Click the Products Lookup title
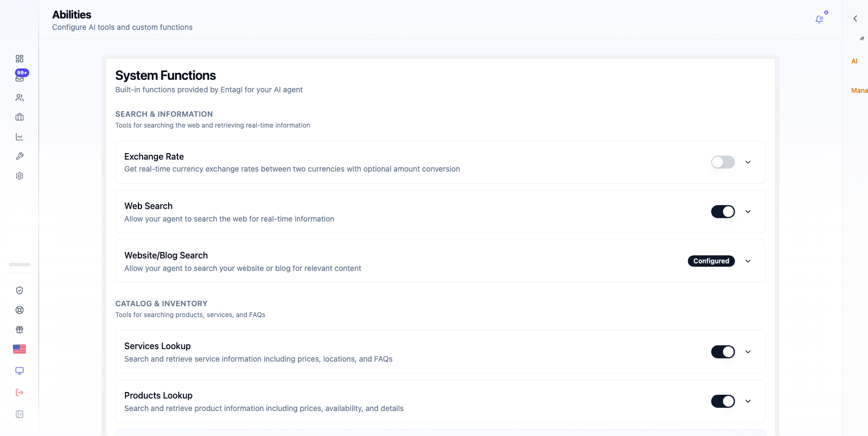Image resolution: width=868 pixels, height=436 pixels. point(158,395)
